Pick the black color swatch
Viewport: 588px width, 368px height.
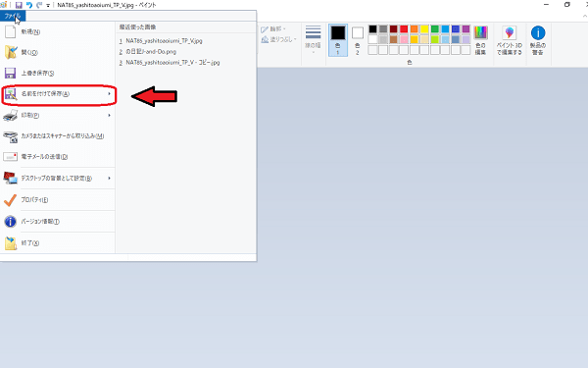click(372, 29)
